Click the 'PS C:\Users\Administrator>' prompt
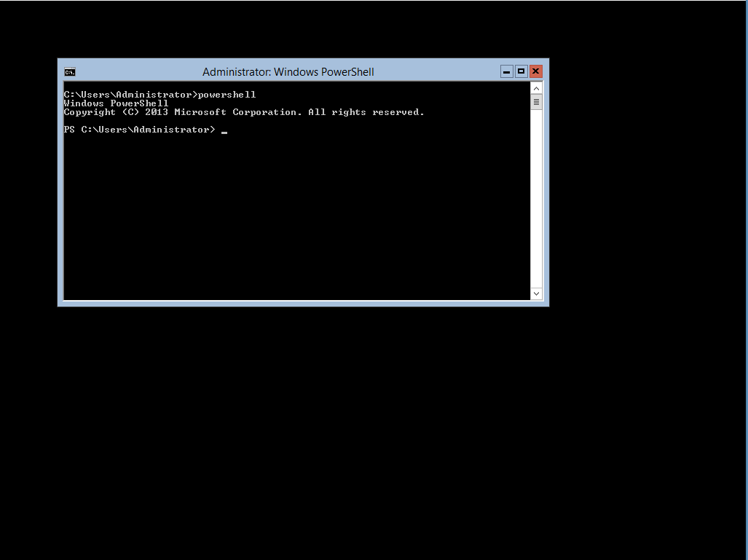 (x=139, y=130)
